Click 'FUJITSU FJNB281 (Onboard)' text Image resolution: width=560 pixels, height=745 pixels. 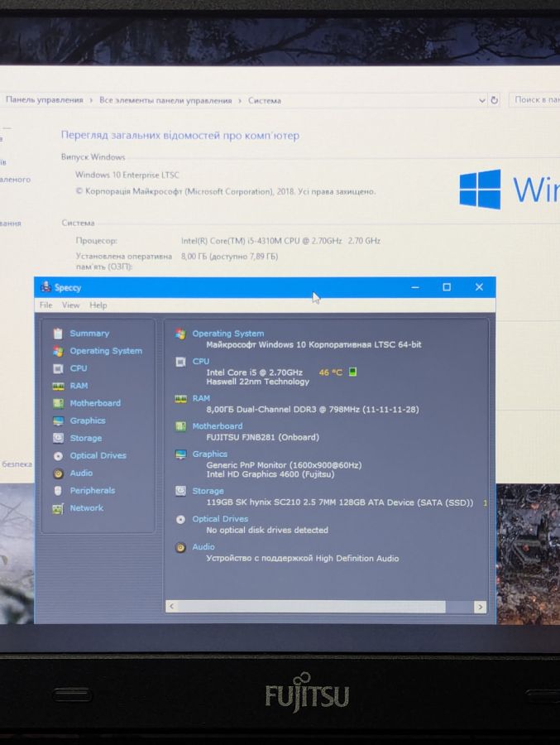click(x=263, y=437)
